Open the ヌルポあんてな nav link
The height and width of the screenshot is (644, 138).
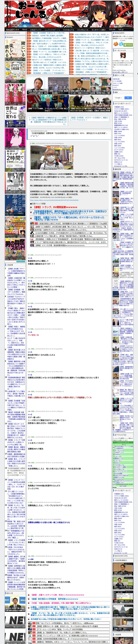click(x=83, y=30)
